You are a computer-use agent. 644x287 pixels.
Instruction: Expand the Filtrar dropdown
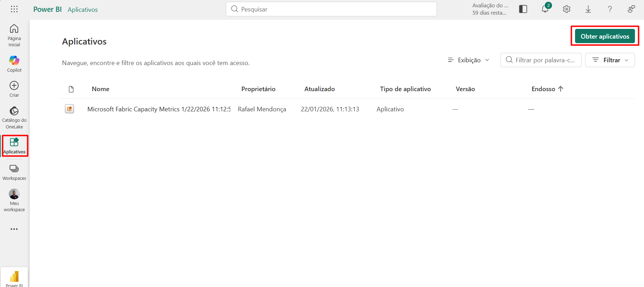pos(610,60)
